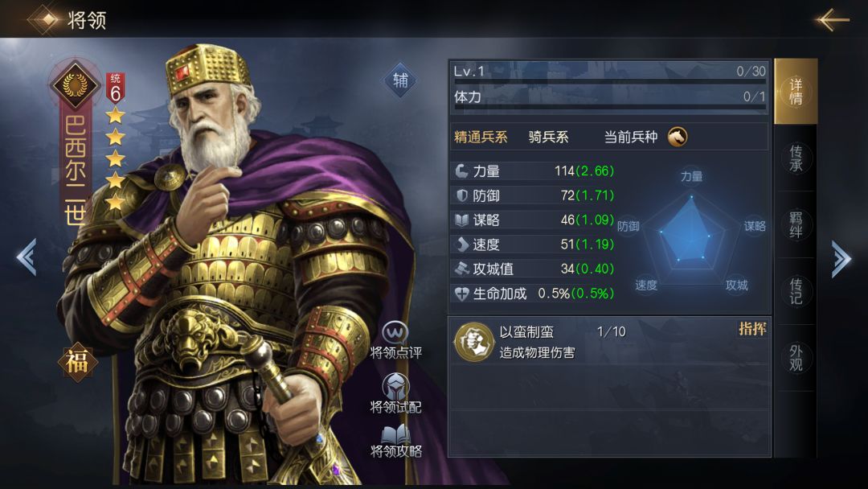Click the cavalry troop type icon

pos(677,136)
